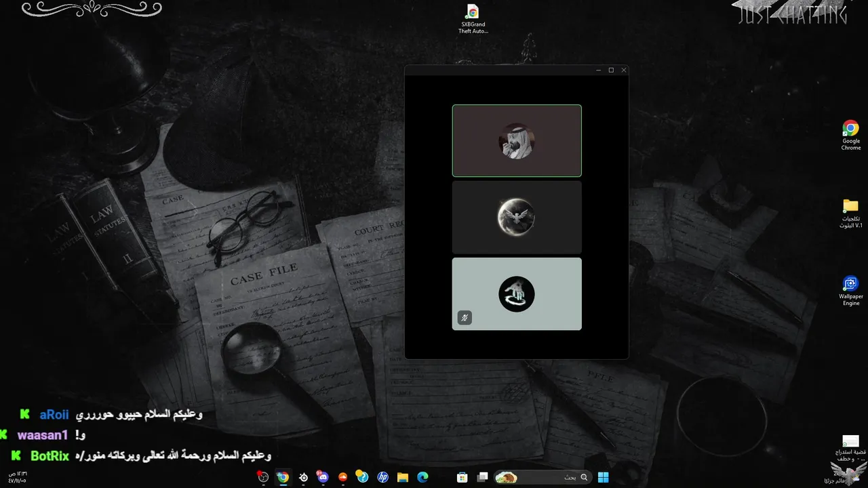This screenshot has width=868, height=488.
Task: Click the muted microphone icon on bottom tile
Action: [465, 317]
